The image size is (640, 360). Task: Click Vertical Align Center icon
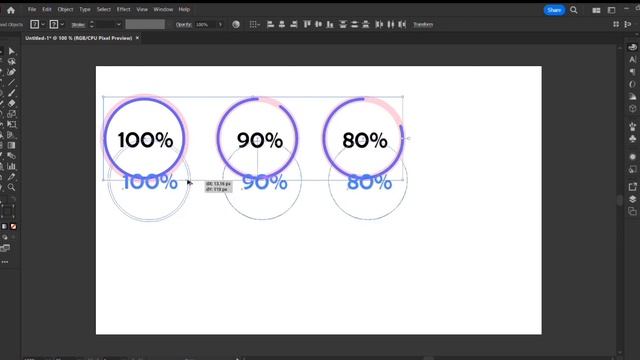pos(318,24)
